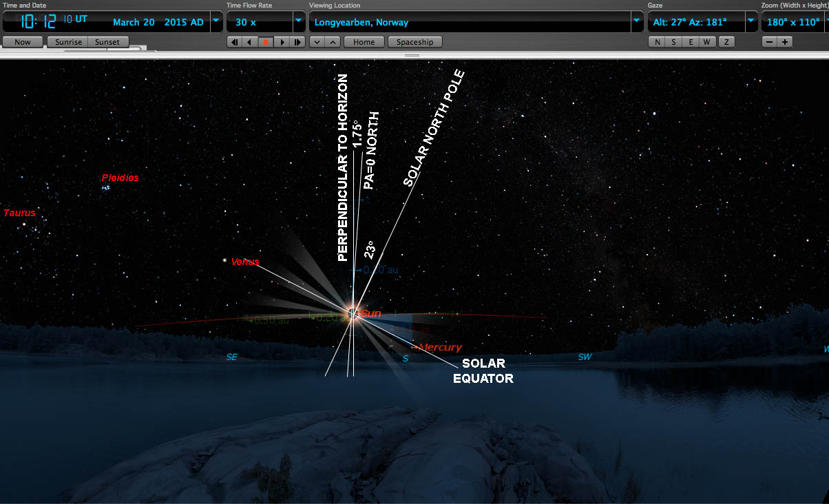
Task: Jump to Sunrise time
Action: point(68,42)
